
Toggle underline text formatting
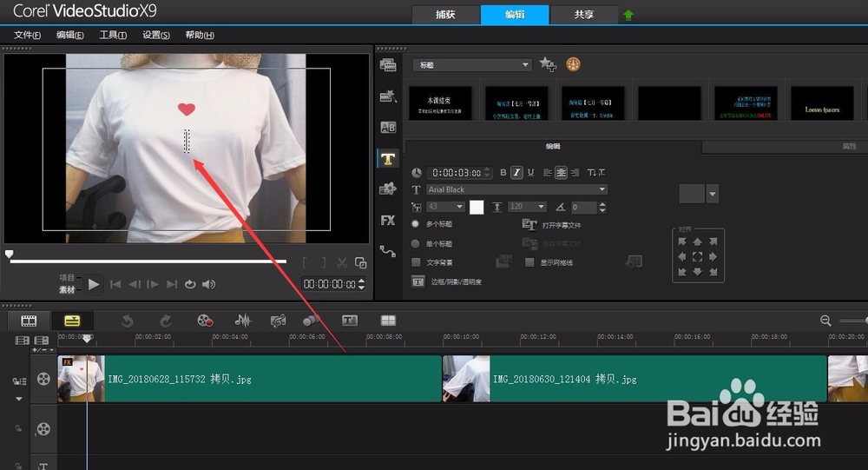coord(530,172)
